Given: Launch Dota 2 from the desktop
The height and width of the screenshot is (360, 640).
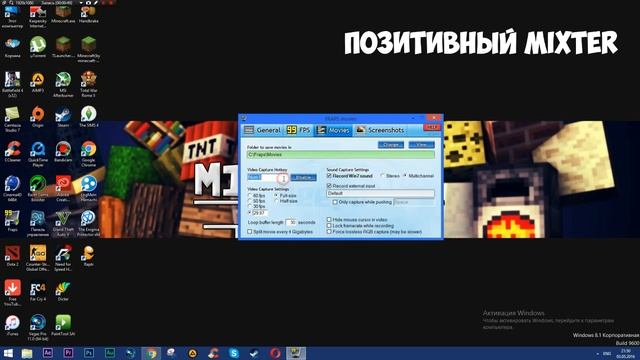Looking at the screenshot, I should click(12, 256).
